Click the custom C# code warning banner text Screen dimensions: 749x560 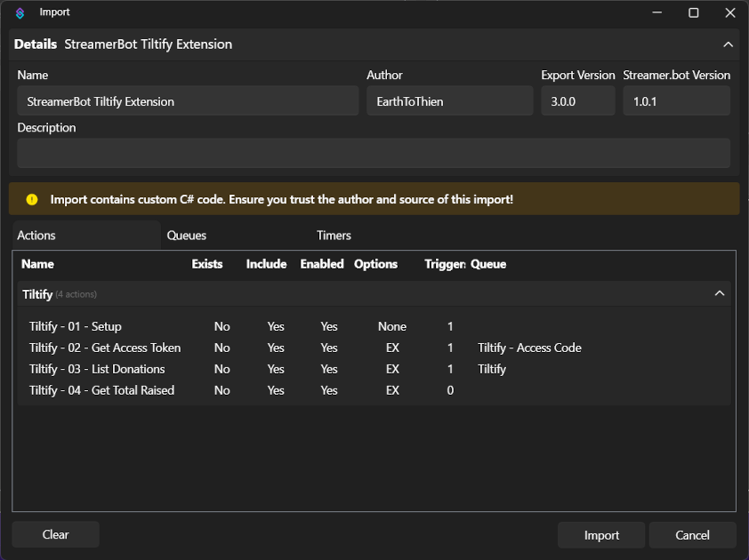tap(282, 200)
